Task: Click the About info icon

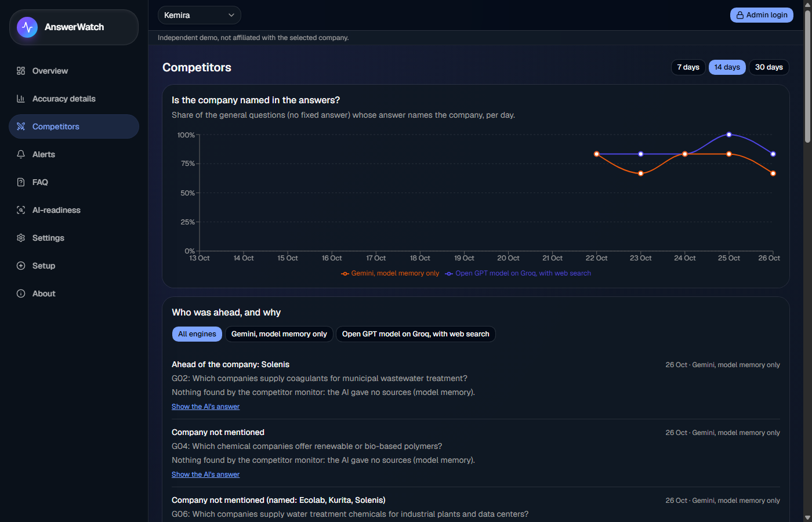Action: pyautogui.click(x=21, y=293)
